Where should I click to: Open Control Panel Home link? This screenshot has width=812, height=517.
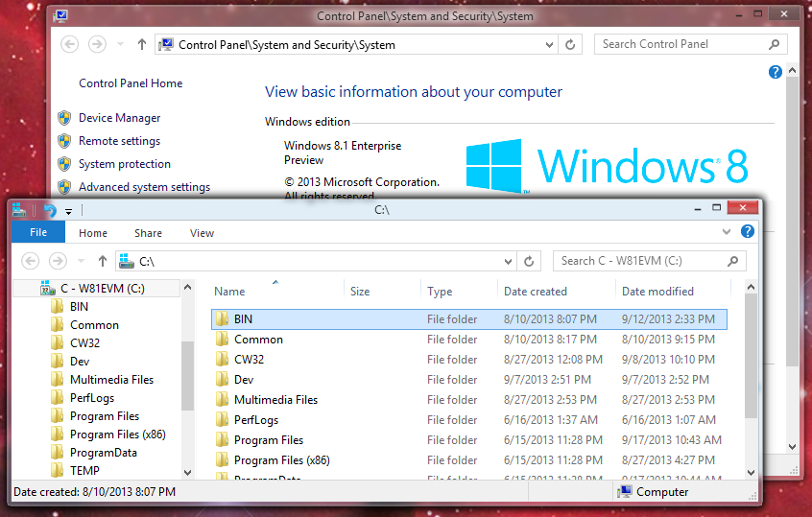131,83
